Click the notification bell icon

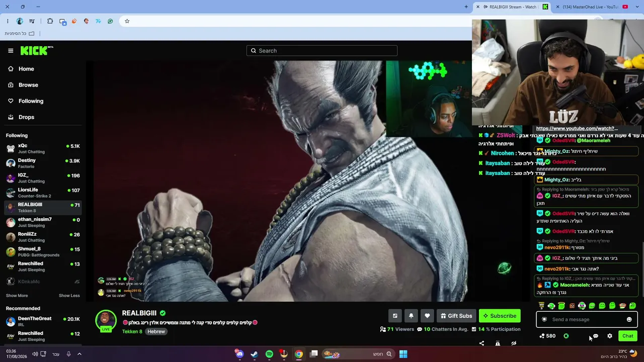[x=411, y=316]
